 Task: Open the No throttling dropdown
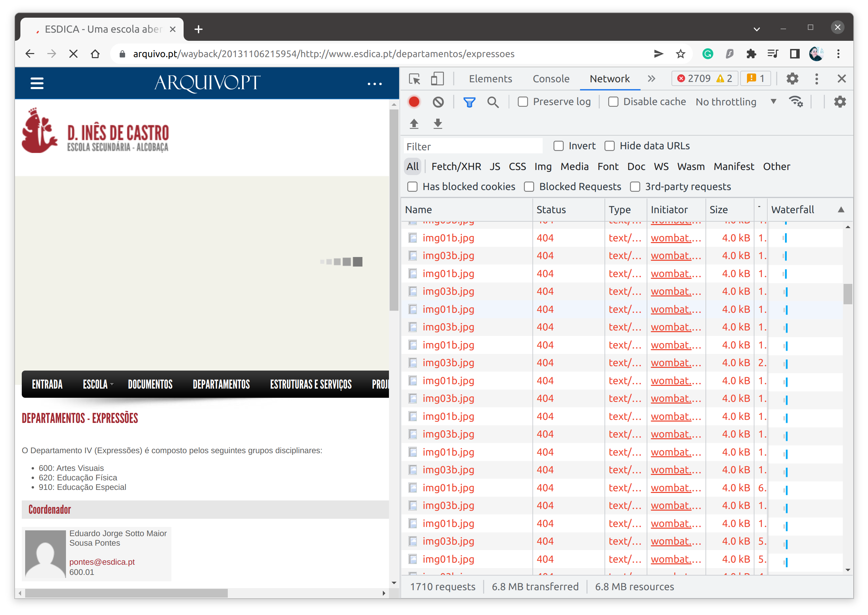coord(735,102)
